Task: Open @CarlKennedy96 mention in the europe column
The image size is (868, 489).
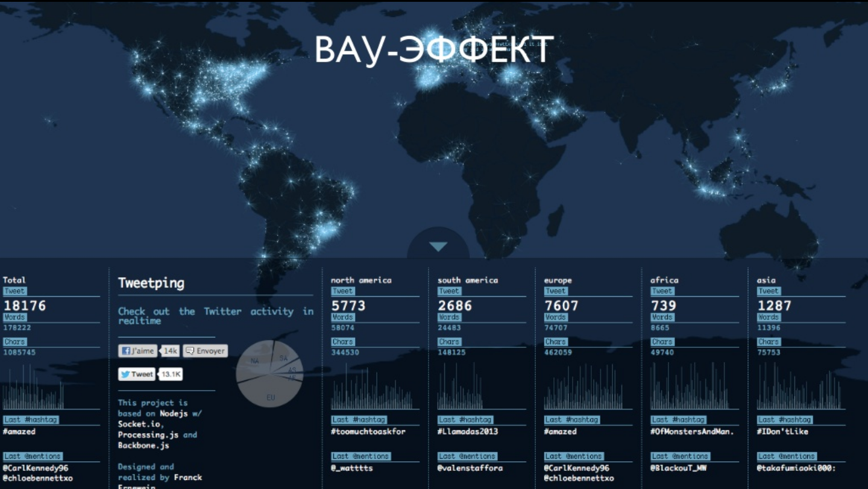Action: [x=577, y=468]
